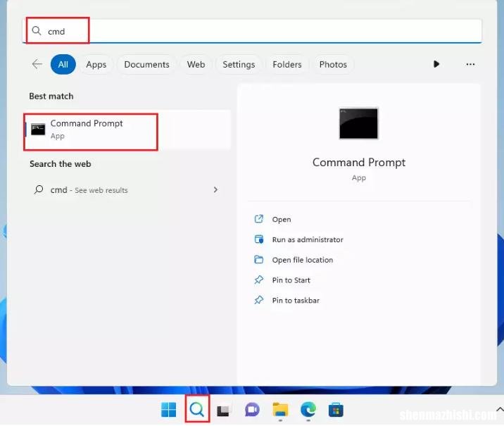504x426 pixels.
Task: Switch to the Web filter tab
Action: pyautogui.click(x=196, y=64)
